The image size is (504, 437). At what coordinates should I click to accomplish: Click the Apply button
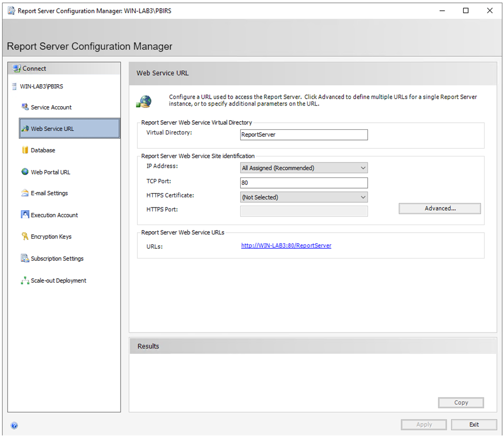click(x=424, y=425)
